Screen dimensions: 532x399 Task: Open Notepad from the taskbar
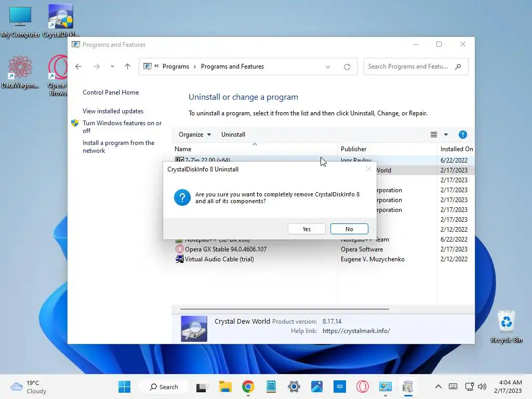(x=271, y=387)
